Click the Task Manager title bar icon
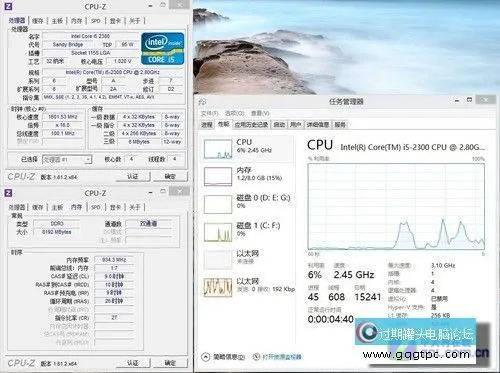This screenshot has height=373, width=500. (203, 102)
